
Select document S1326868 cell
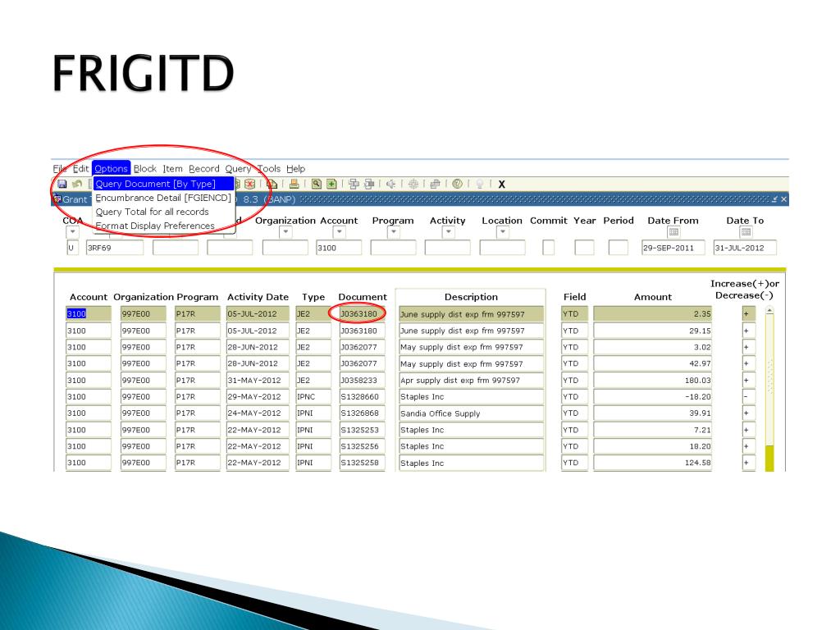[x=362, y=413]
